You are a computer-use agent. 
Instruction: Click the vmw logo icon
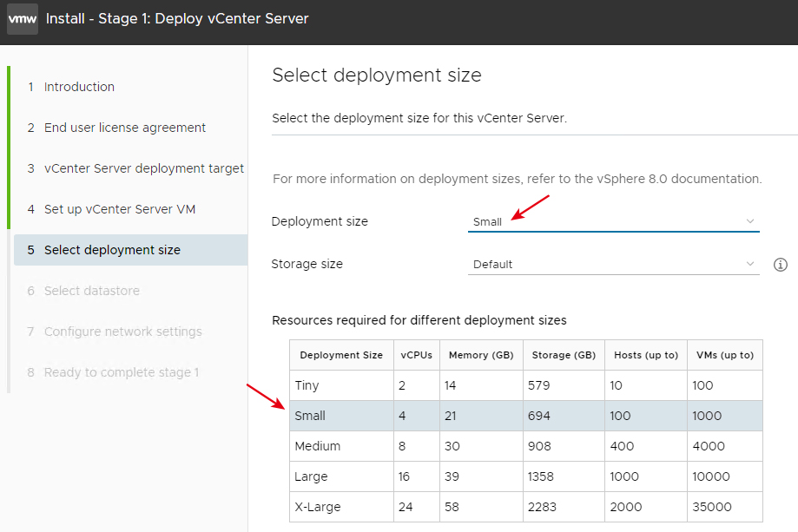coord(23,19)
